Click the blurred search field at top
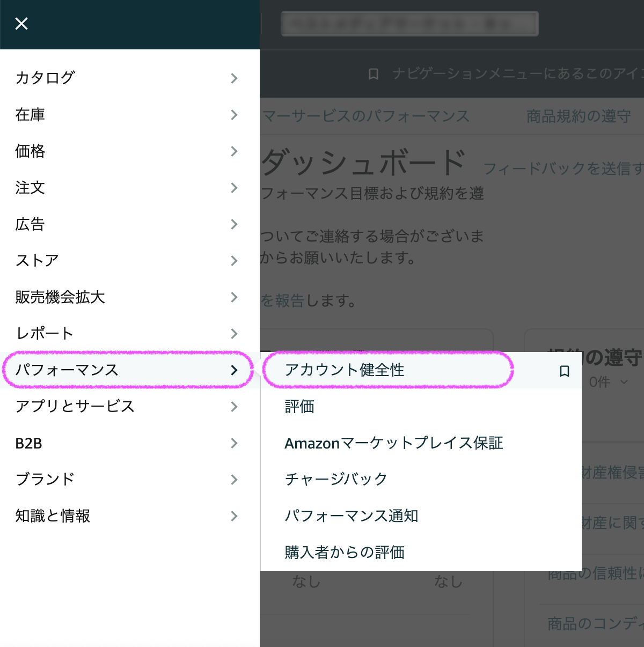The width and height of the screenshot is (644, 647). pyautogui.click(x=409, y=24)
